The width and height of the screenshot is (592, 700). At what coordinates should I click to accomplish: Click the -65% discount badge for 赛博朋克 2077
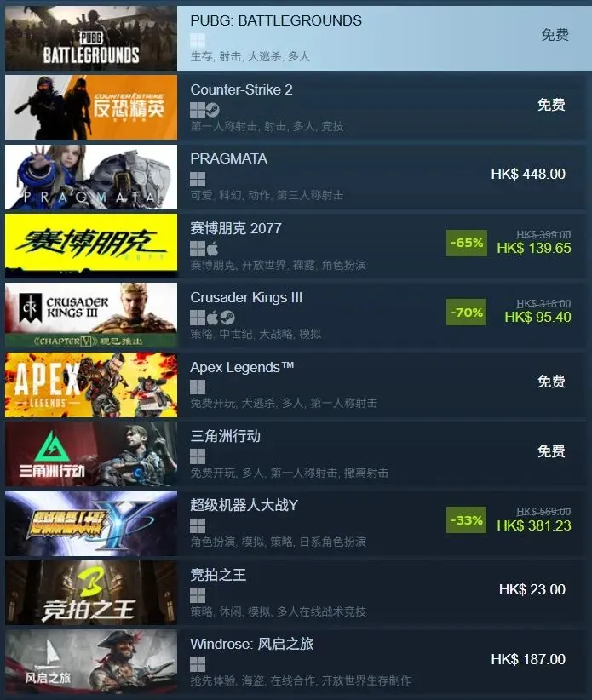(x=467, y=243)
